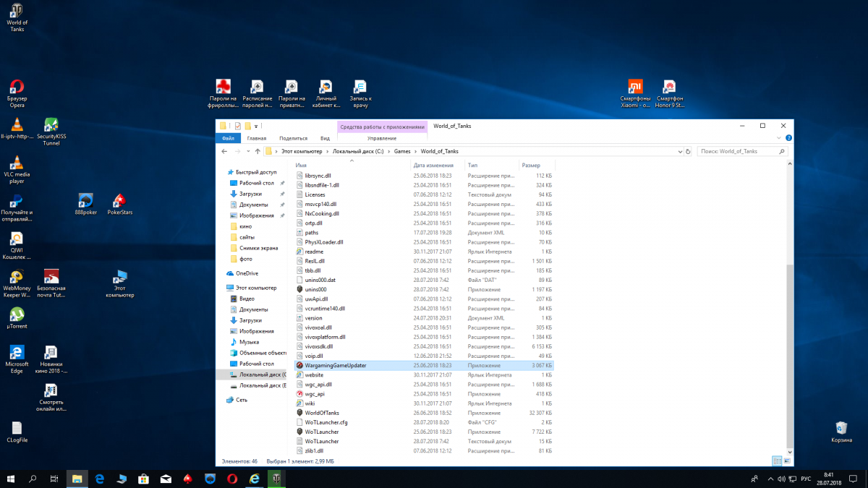868x488 pixels.
Task: Select the 888poker desktop shortcut
Action: point(85,200)
